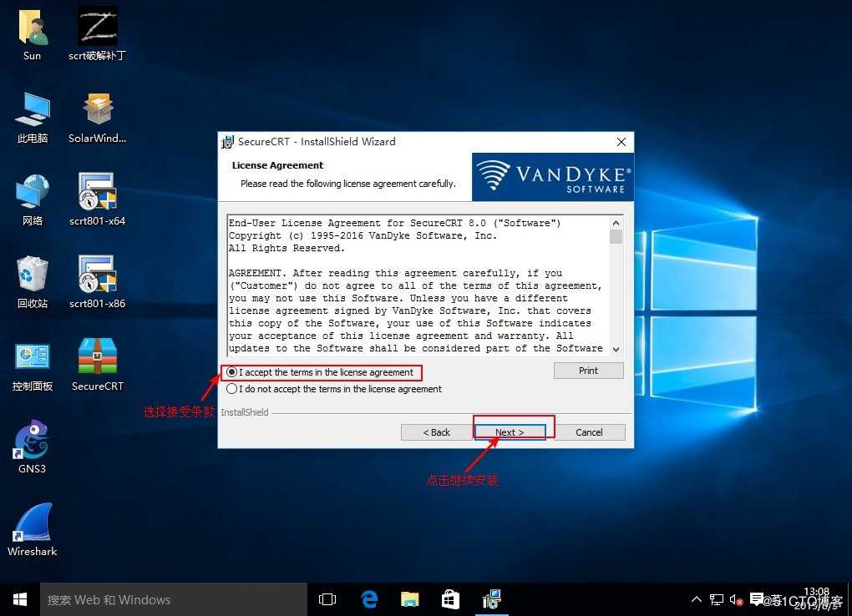Go back with the < Back button
This screenshot has width=852, height=616.
click(436, 432)
